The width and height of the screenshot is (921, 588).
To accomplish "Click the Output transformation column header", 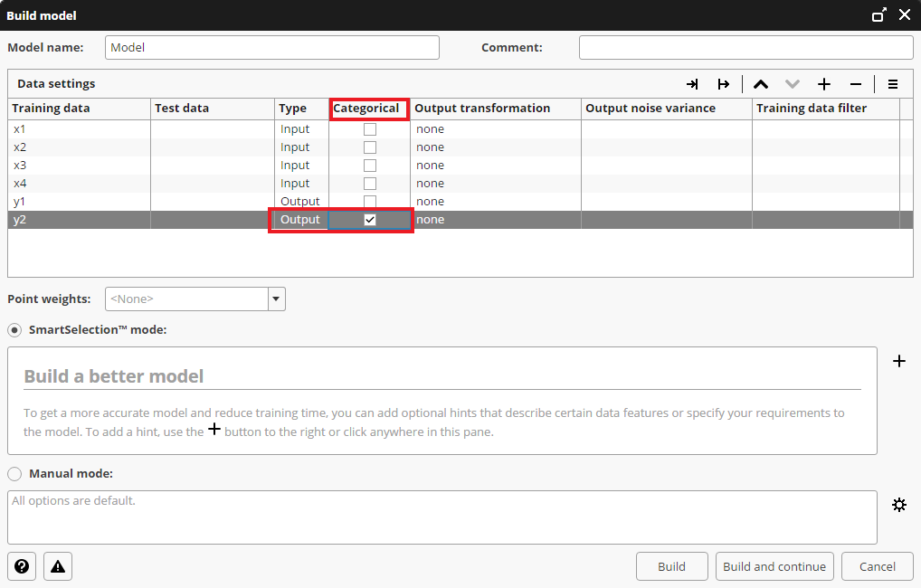I will tap(496, 109).
